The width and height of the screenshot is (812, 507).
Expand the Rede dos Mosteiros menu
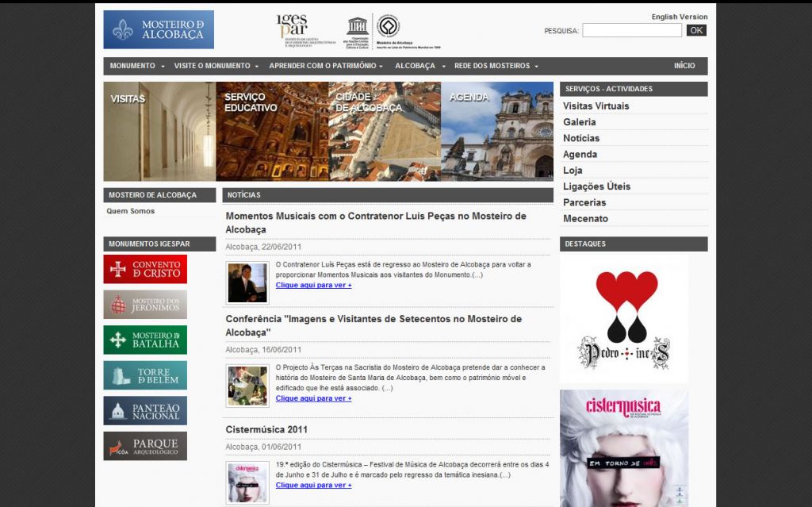pyautogui.click(x=496, y=66)
